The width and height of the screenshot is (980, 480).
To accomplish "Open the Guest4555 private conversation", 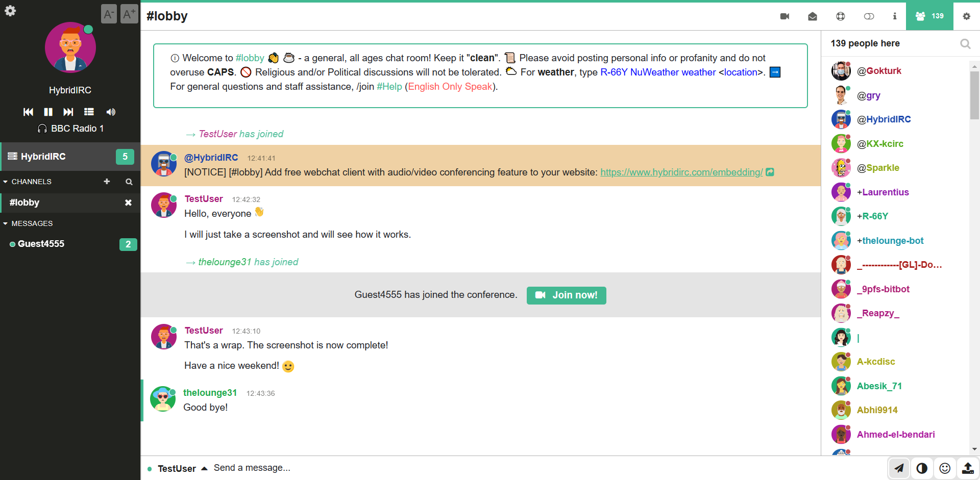I will [x=41, y=244].
